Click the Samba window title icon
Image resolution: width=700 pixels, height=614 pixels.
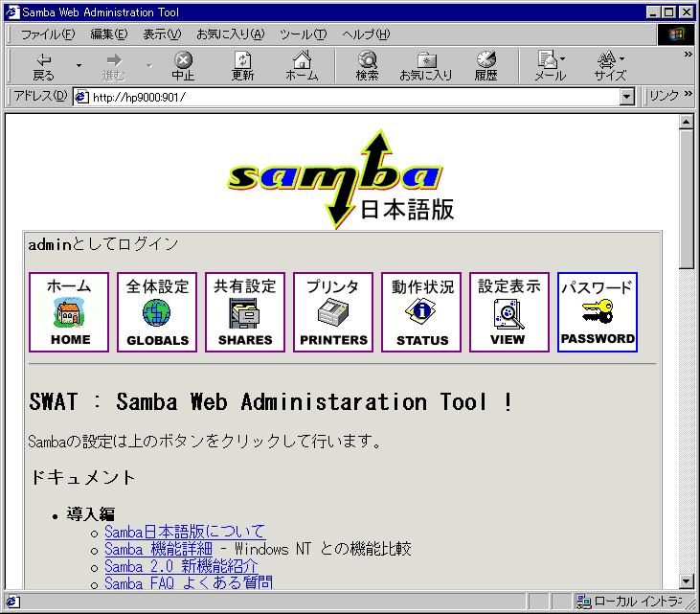coord(12,12)
